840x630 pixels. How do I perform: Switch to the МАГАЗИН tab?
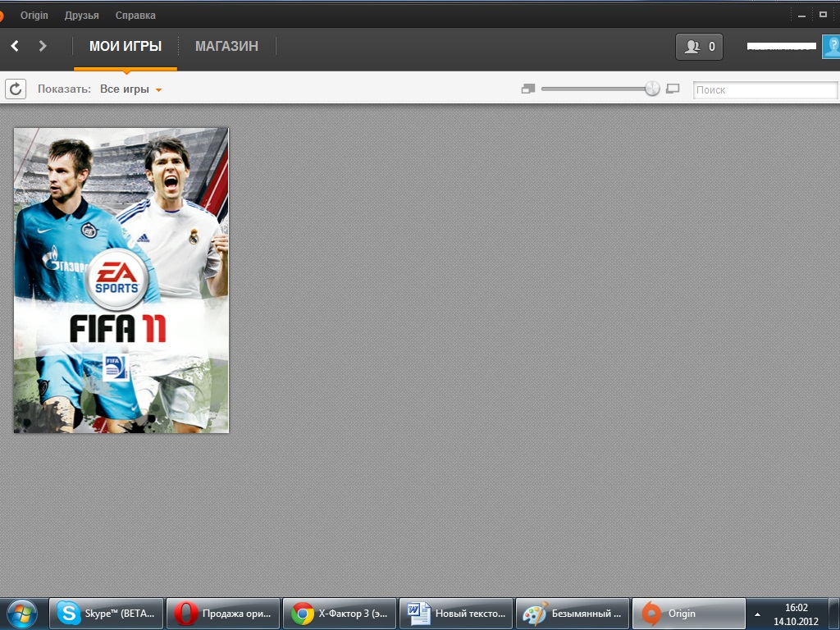coord(226,47)
